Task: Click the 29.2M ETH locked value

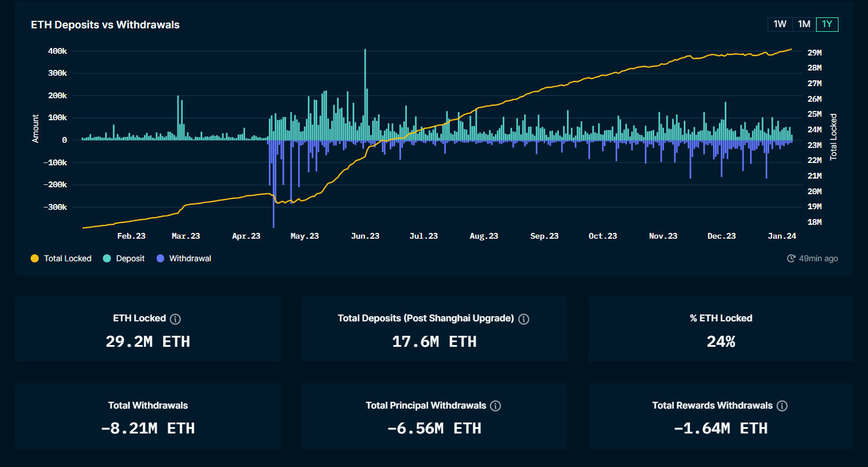Action: (x=147, y=342)
